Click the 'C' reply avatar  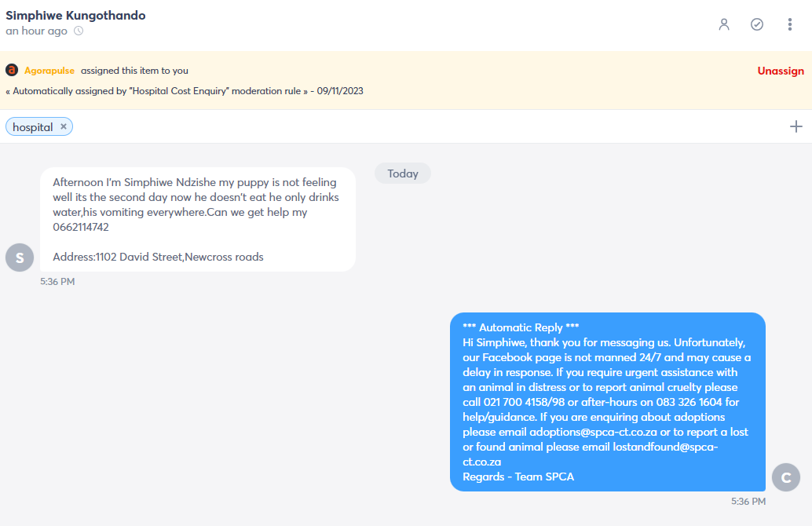(x=785, y=477)
